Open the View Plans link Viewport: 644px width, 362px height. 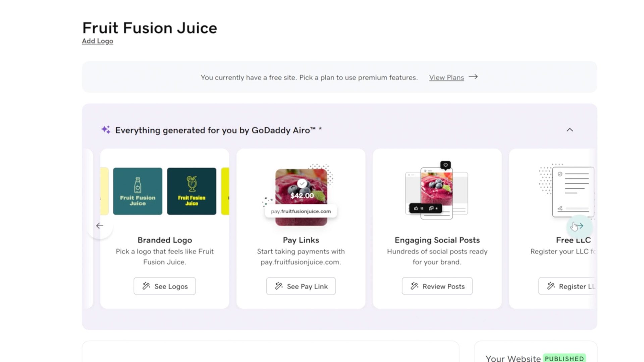click(446, 77)
